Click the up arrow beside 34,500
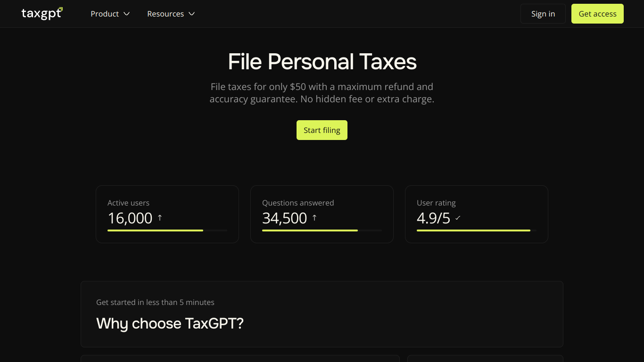 [314, 218]
